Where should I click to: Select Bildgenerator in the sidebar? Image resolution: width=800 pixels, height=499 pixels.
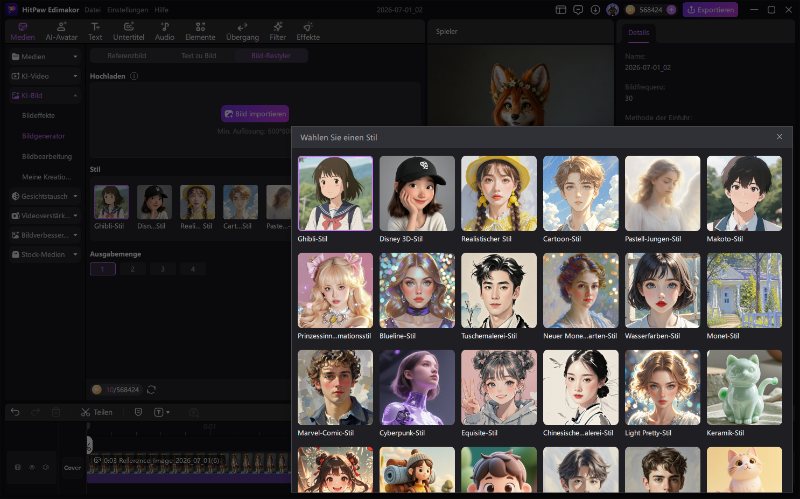pyautogui.click(x=43, y=136)
